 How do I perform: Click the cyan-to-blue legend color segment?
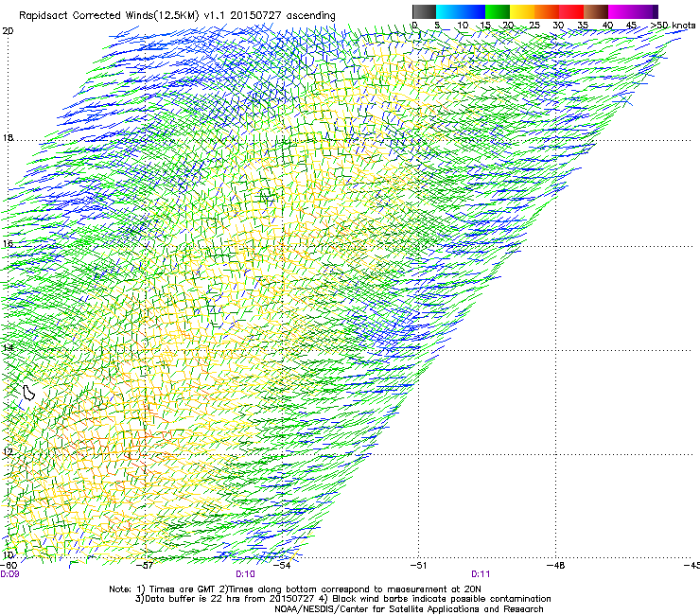tap(461, 11)
